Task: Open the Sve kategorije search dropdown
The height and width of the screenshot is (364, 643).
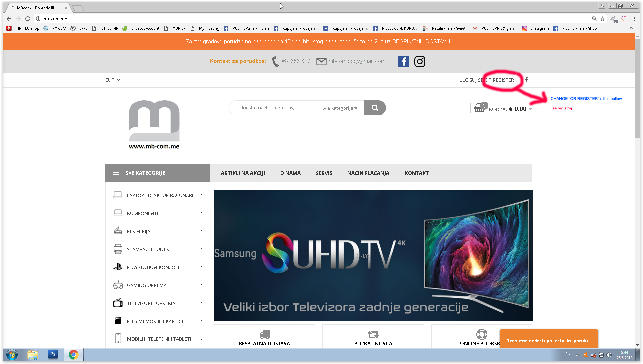Action: tap(340, 108)
